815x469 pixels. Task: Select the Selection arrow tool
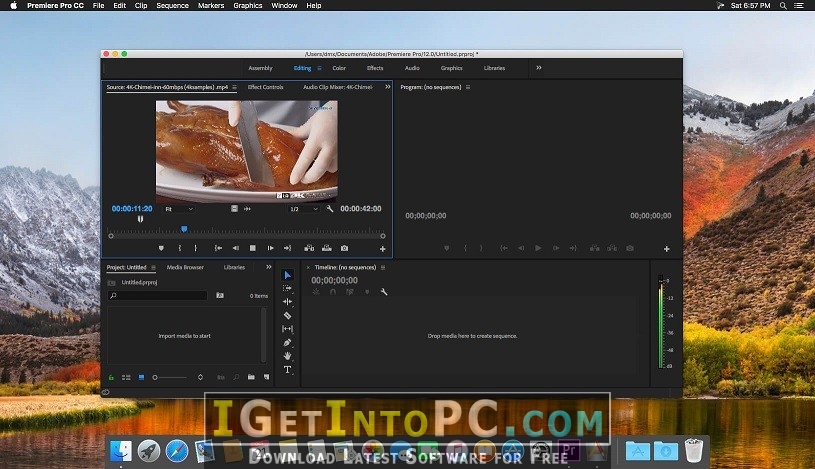coord(287,275)
